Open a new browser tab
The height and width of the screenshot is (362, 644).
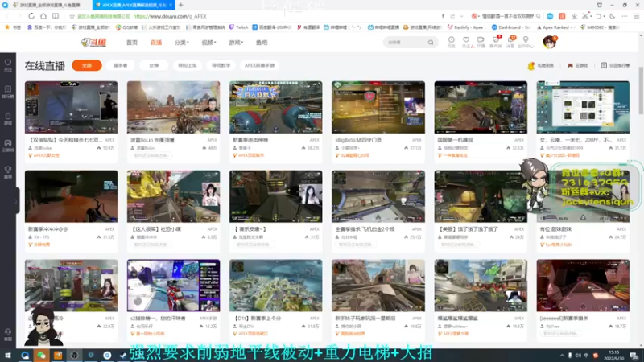(x=180, y=5)
